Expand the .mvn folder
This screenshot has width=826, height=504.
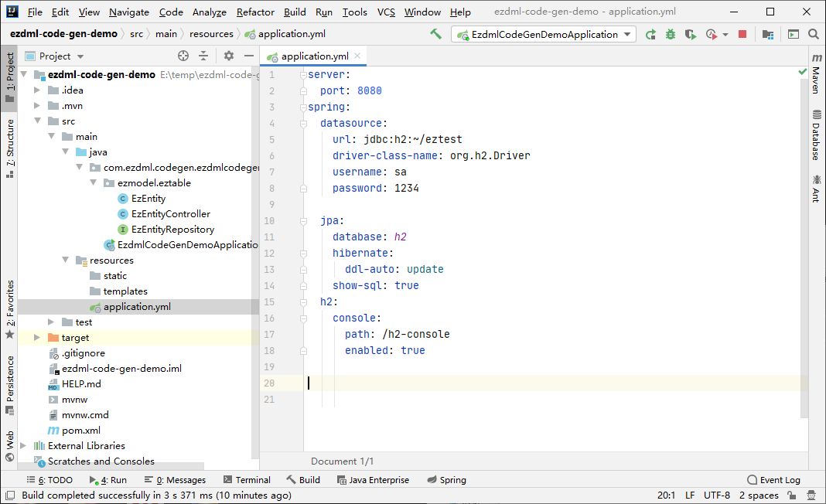click(x=37, y=106)
